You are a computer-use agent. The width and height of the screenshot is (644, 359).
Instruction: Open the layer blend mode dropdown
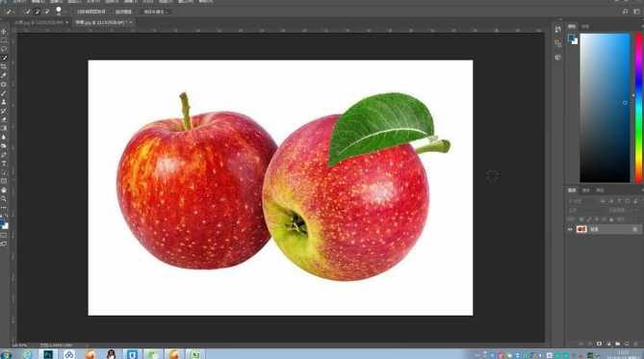coord(585,211)
